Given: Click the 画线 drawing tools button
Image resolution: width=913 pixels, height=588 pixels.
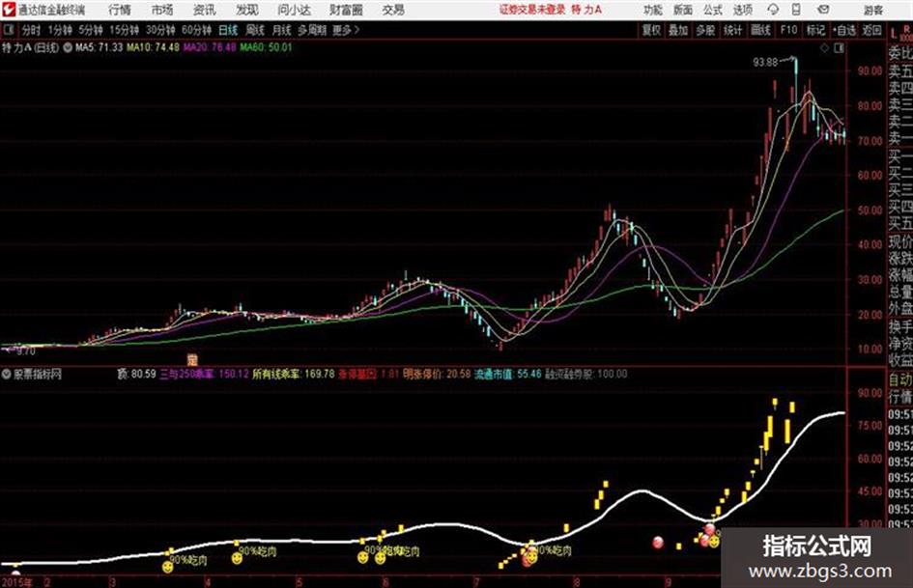Looking at the screenshot, I should pyautogui.click(x=760, y=30).
